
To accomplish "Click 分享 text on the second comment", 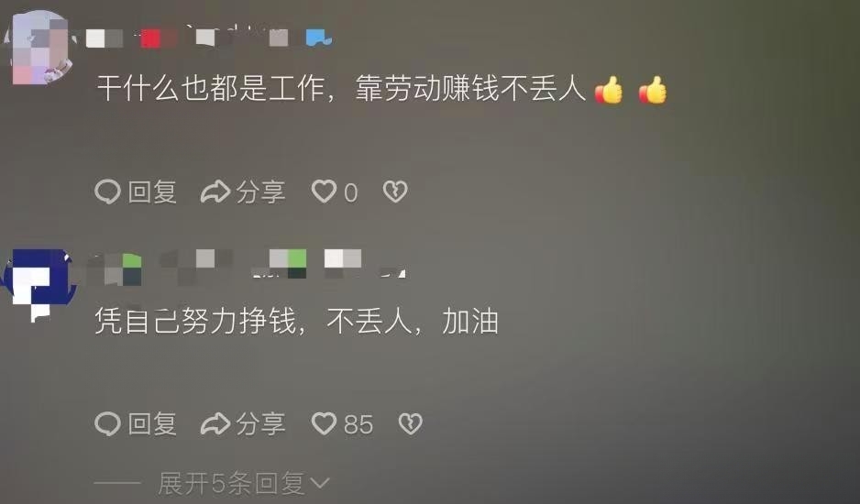I will pos(260,424).
